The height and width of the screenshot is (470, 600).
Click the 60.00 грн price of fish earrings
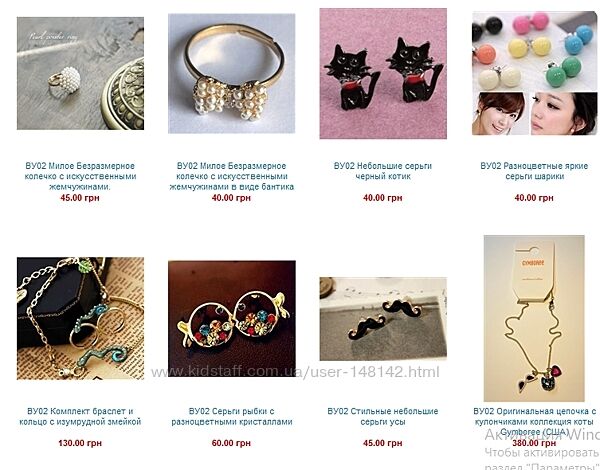[231, 443]
